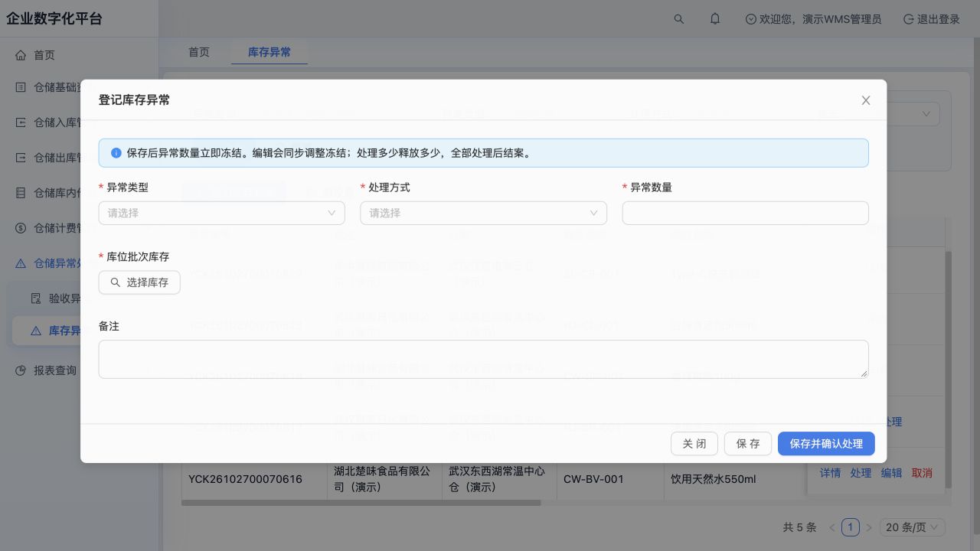This screenshot has width=980, height=551.
Task: Expand the 20 条/页 page size selector
Action: 913,527
